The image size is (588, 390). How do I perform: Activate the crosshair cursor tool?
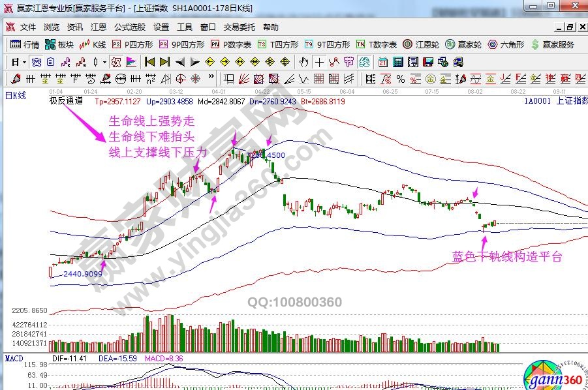point(319,63)
